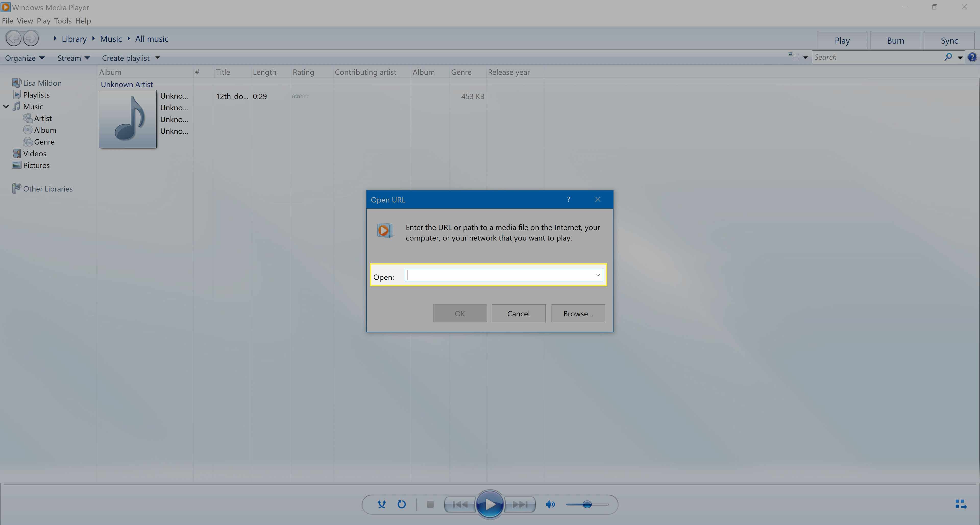Expand the Create playlist dropdown

(x=157, y=58)
